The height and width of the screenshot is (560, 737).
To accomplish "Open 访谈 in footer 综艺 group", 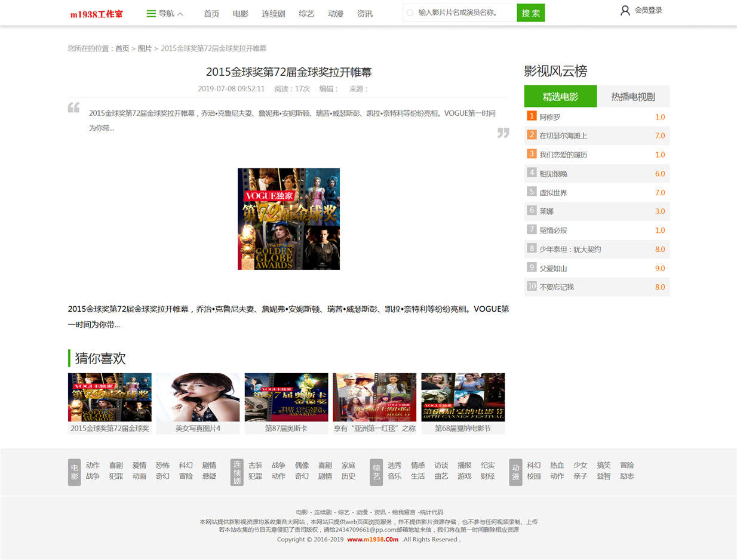I will tap(441, 466).
